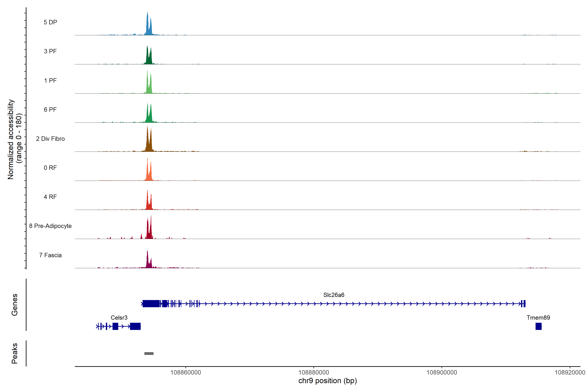588x392 pixels.
Task: Select the 8 Pre-Adipocyte track label
Action: click(x=50, y=226)
